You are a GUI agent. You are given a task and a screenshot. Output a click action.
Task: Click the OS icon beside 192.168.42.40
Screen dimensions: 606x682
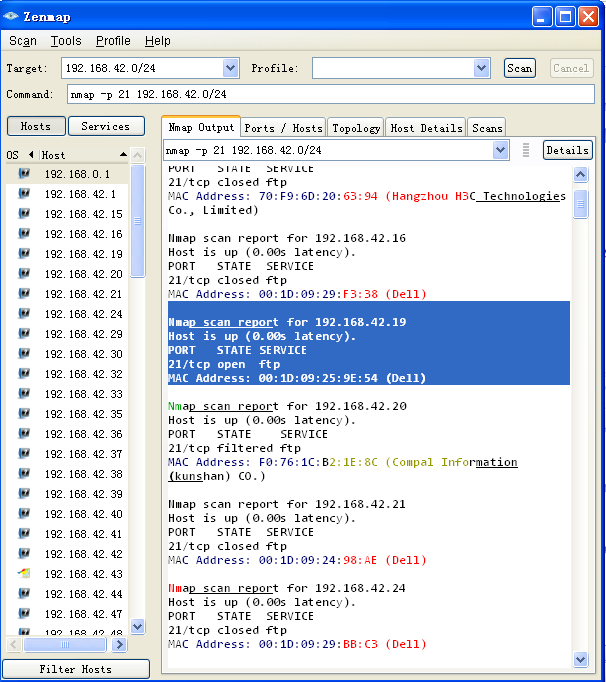tap(24, 514)
